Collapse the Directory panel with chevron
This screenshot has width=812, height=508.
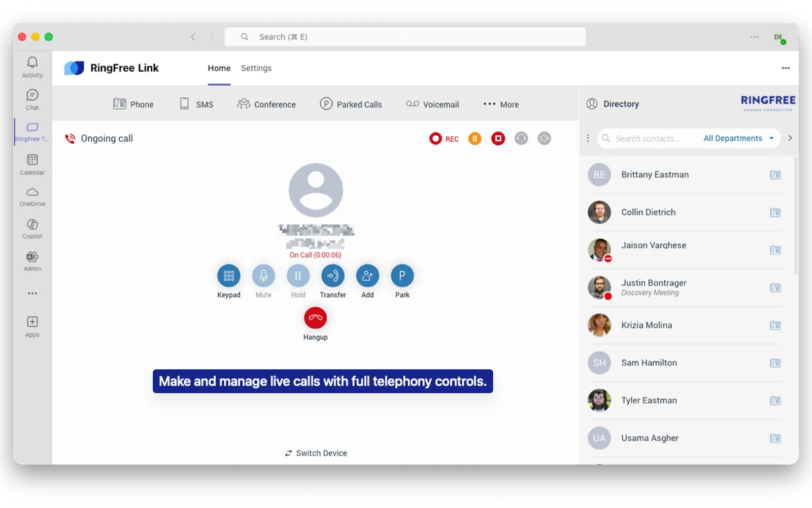(x=790, y=138)
